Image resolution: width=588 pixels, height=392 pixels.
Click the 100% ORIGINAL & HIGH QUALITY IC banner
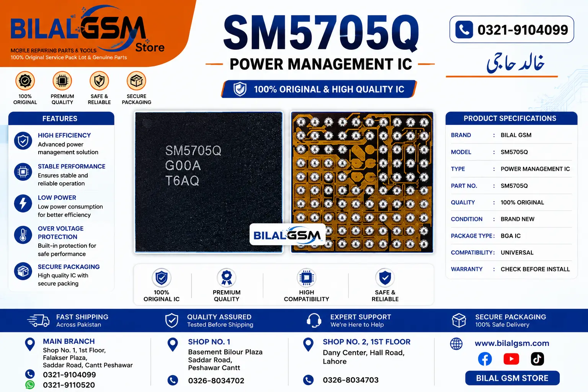point(319,89)
